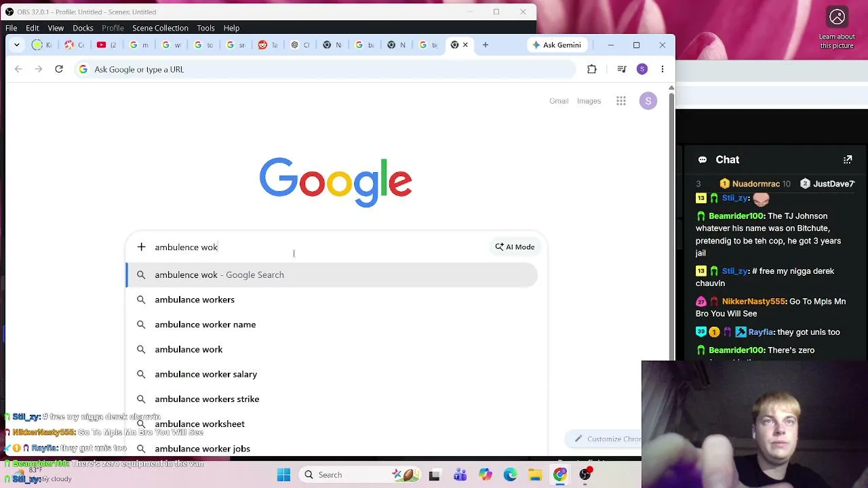Open File Explorer from taskbar

click(x=535, y=475)
